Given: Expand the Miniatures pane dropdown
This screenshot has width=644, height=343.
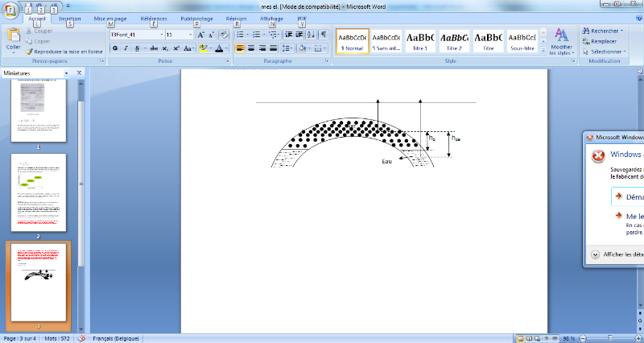Looking at the screenshot, I should tap(66, 73).
